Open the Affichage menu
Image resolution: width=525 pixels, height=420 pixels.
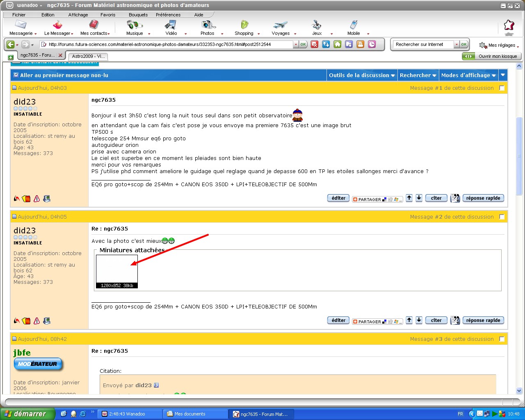pos(78,15)
